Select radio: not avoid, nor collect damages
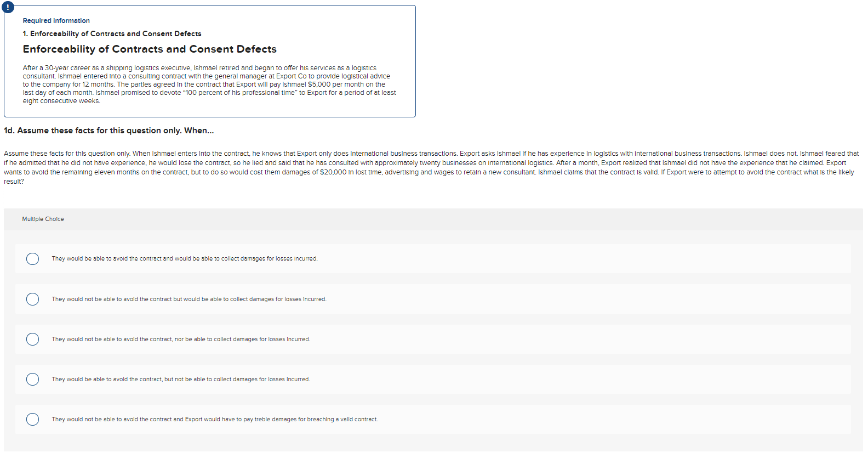Image resolution: width=868 pixels, height=458 pixels. coord(33,339)
